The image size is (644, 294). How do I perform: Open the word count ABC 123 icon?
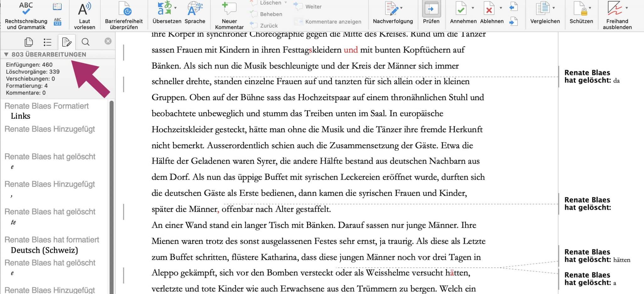tap(58, 22)
